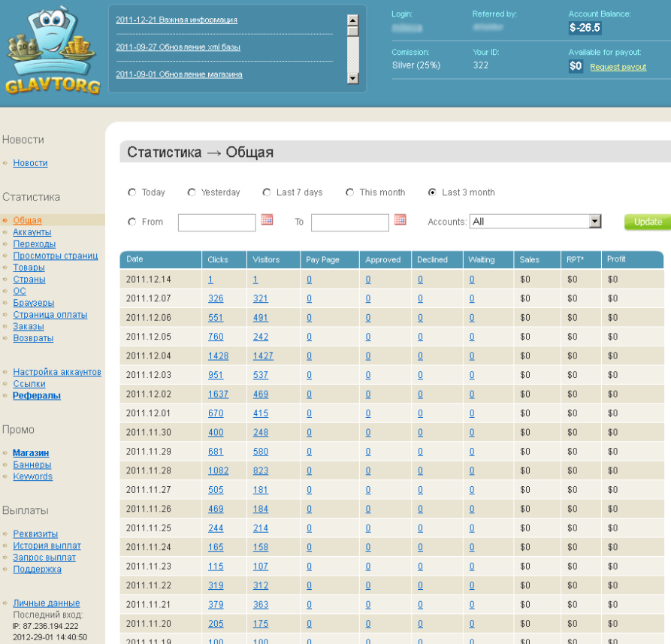Enable the custom From date range radio

click(x=132, y=222)
